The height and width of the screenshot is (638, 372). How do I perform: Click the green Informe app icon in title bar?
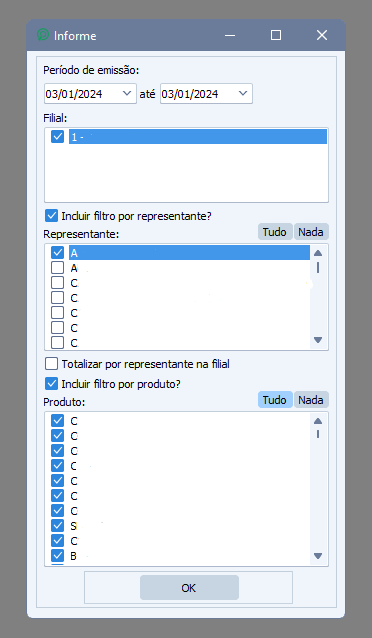tap(42, 35)
